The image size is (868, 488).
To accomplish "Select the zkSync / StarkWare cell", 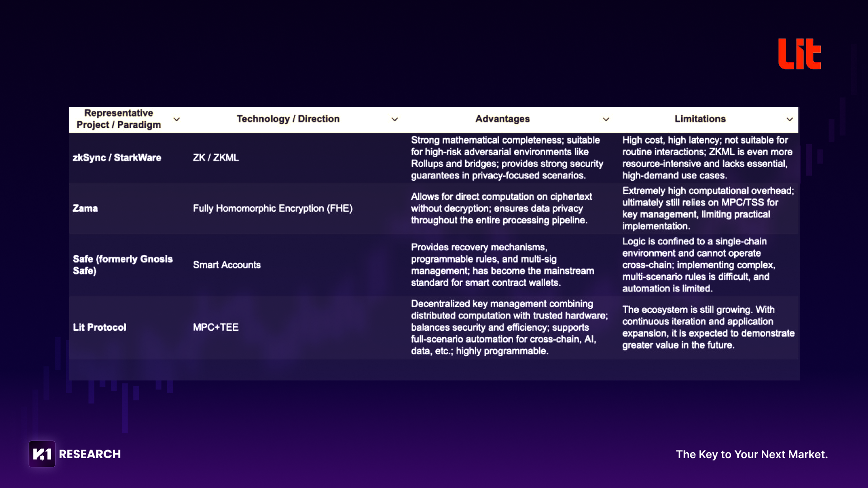I will [117, 158].
